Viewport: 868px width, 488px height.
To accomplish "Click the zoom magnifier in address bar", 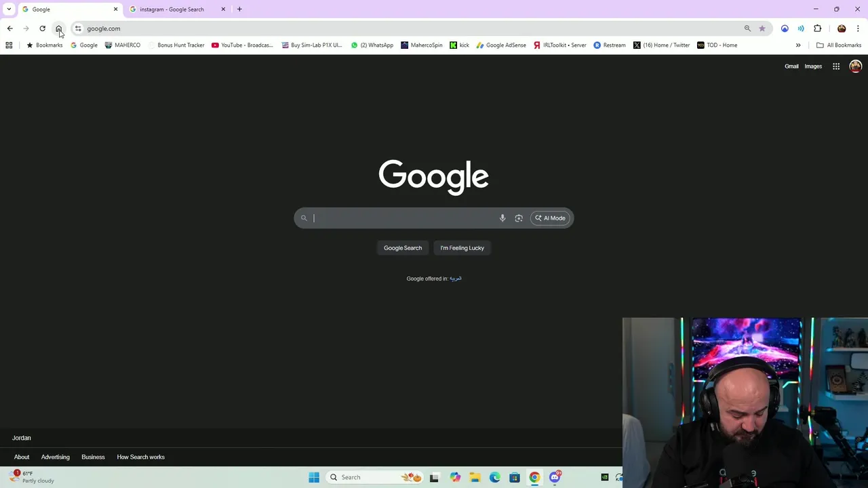I will coord(747,28).
